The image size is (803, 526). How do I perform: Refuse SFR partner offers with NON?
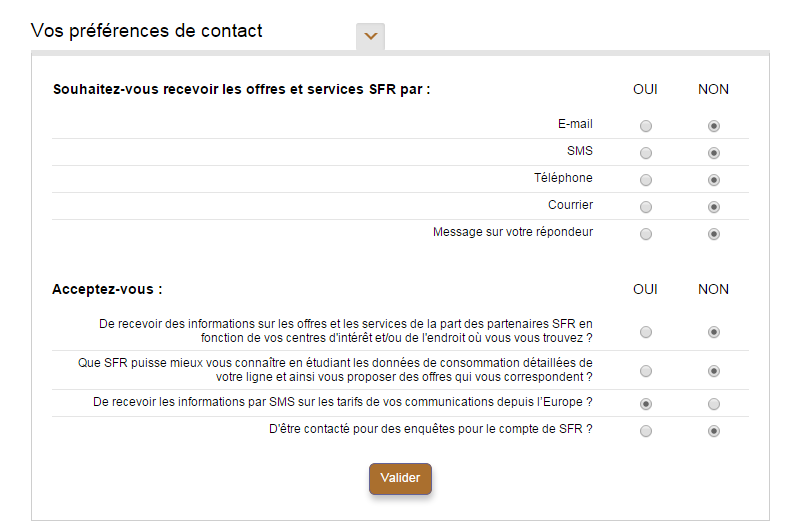pyautogui.click(x=713, y=332)
